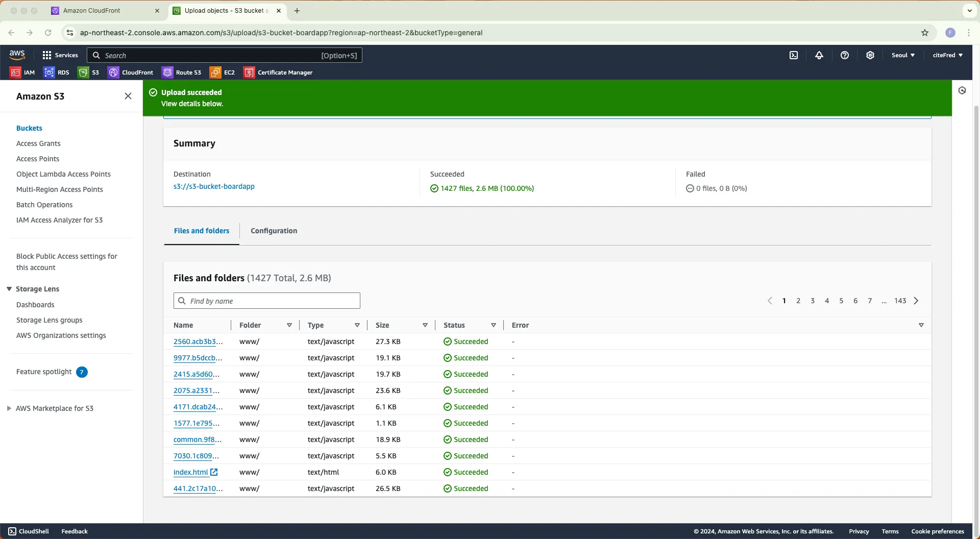Open the index.html file link
Screen dimensions: 980x539
pos(191,472)
